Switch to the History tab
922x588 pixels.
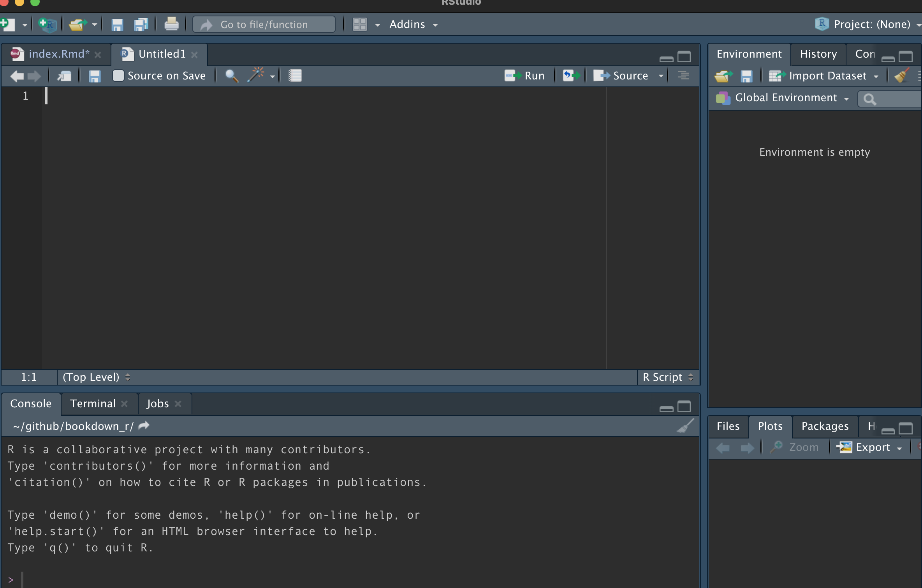point(818,54)
